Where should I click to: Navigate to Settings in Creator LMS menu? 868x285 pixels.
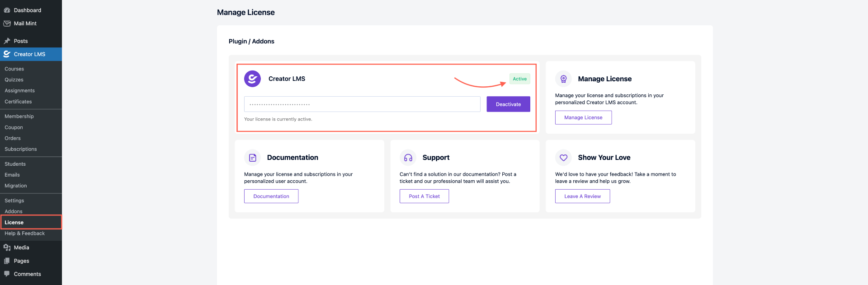tap(14, 201)
